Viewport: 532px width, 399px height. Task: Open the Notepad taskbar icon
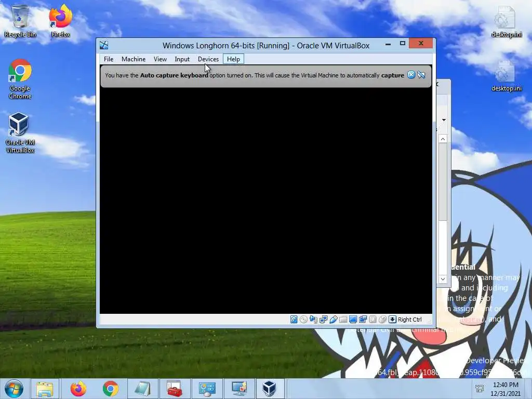(142, 389)
